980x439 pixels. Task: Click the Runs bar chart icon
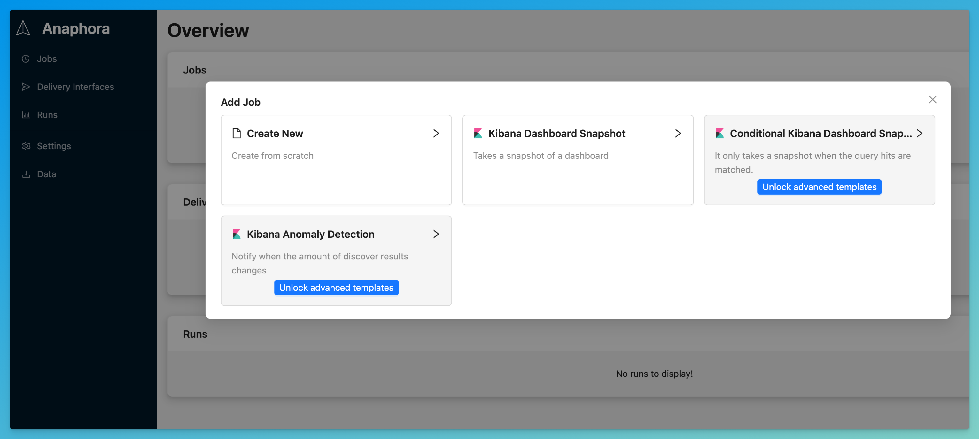pyautogui.click(x=26, y=114)
